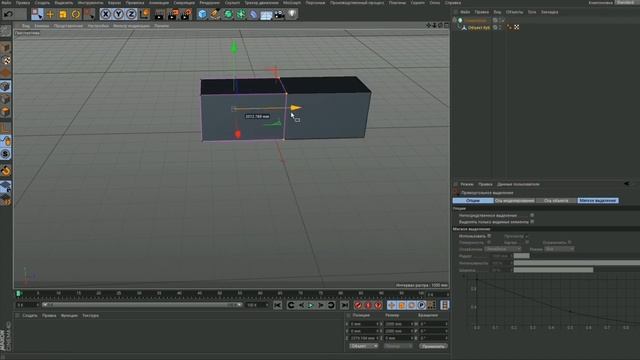Click the timeline frame zero marker

18,293
